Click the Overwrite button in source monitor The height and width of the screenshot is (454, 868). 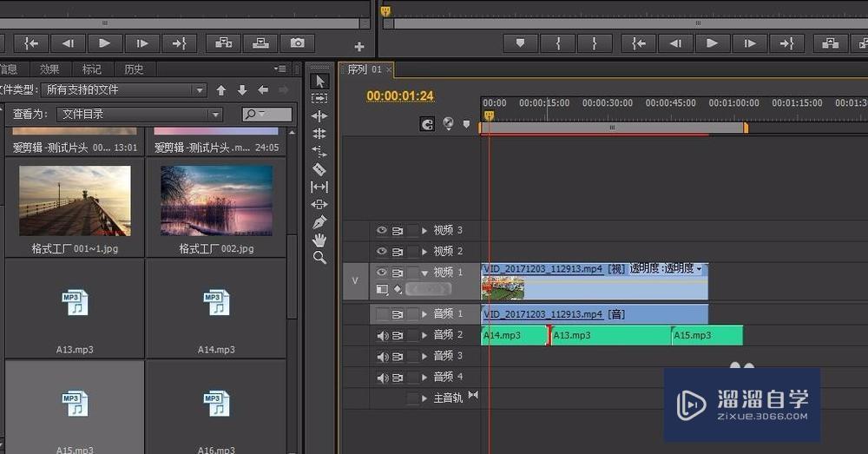point(260,43)
